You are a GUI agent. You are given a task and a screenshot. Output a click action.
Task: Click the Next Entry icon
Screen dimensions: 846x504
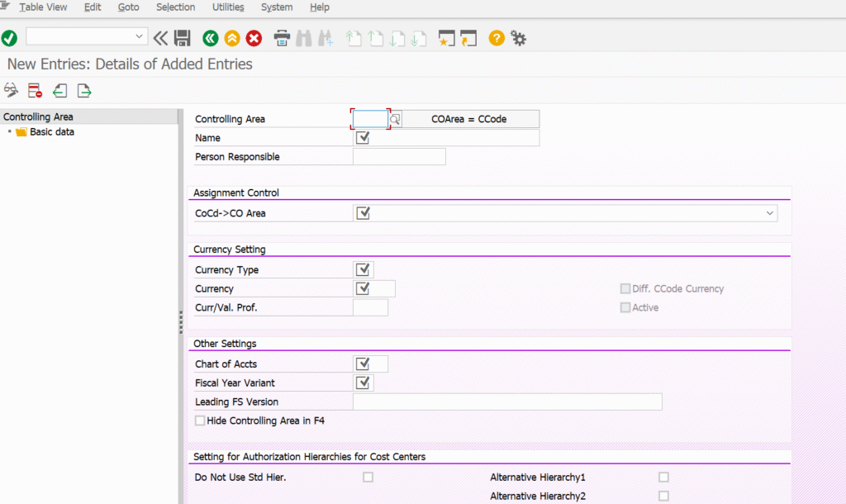(84, 90)
